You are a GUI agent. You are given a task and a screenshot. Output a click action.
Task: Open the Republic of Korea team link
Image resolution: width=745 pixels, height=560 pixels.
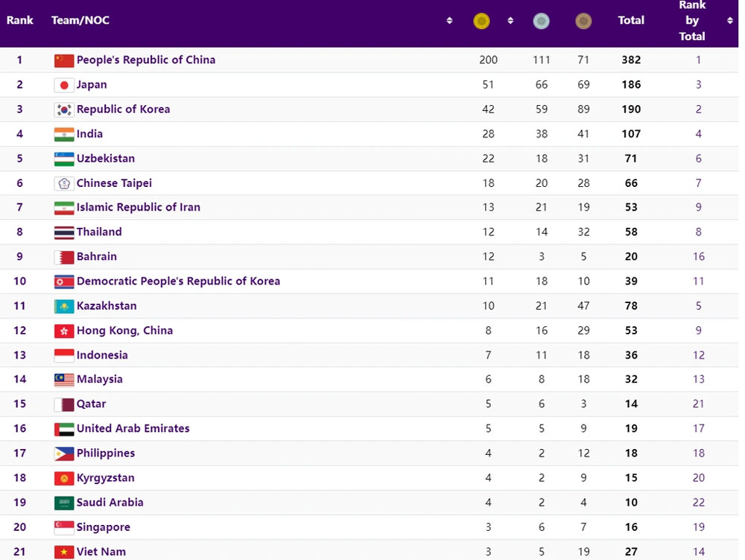123,109
